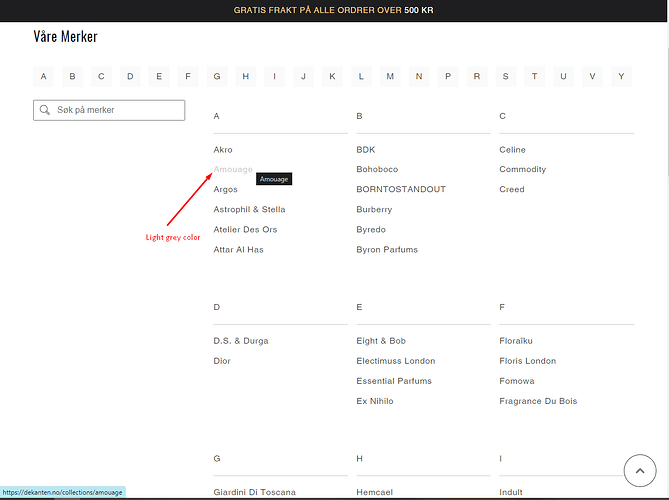Jump to letter G in alphabet bar
This screenshot has height=500, width=669.
(217, 76)
